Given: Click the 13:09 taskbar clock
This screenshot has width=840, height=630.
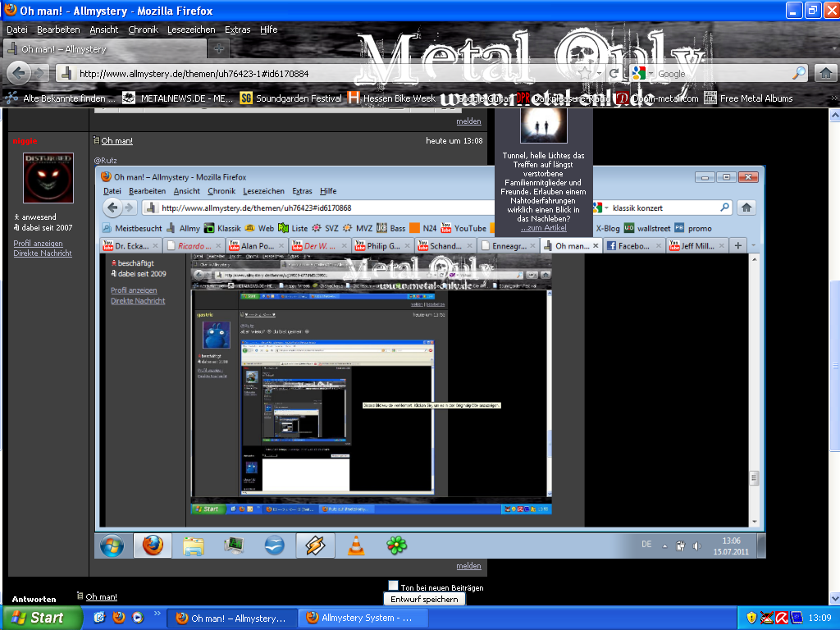Looking at the screenshot, I should click(x=819, y=618).
